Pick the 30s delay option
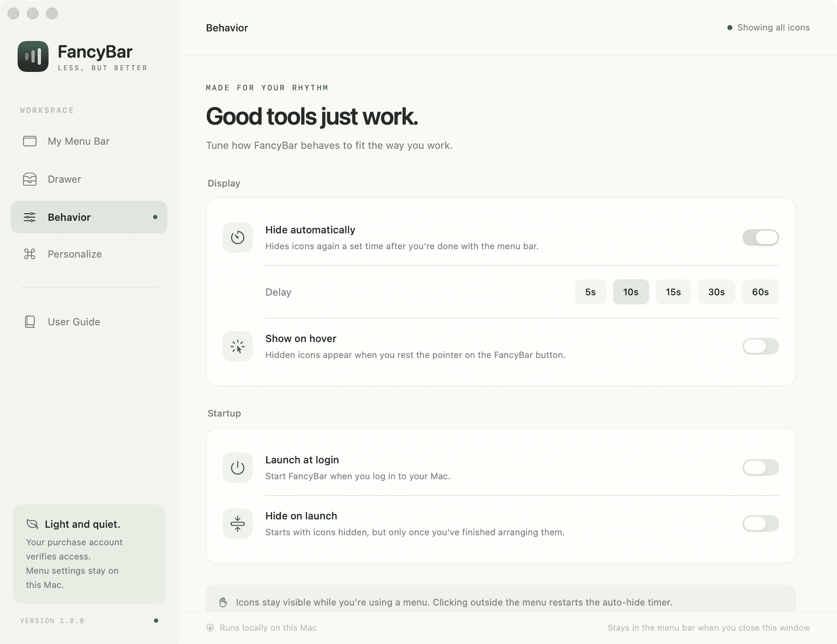Screen dimensions: 837x644 coord(716,292)
